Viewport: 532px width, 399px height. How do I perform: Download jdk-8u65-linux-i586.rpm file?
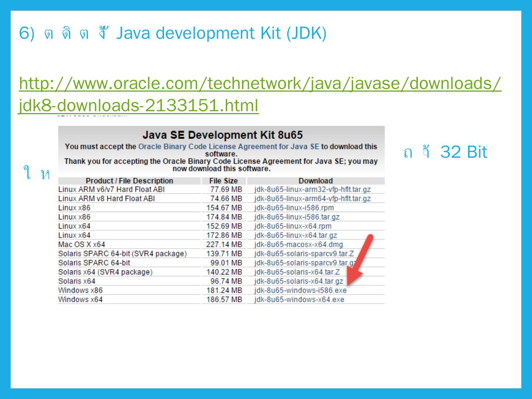pos(294,208)
